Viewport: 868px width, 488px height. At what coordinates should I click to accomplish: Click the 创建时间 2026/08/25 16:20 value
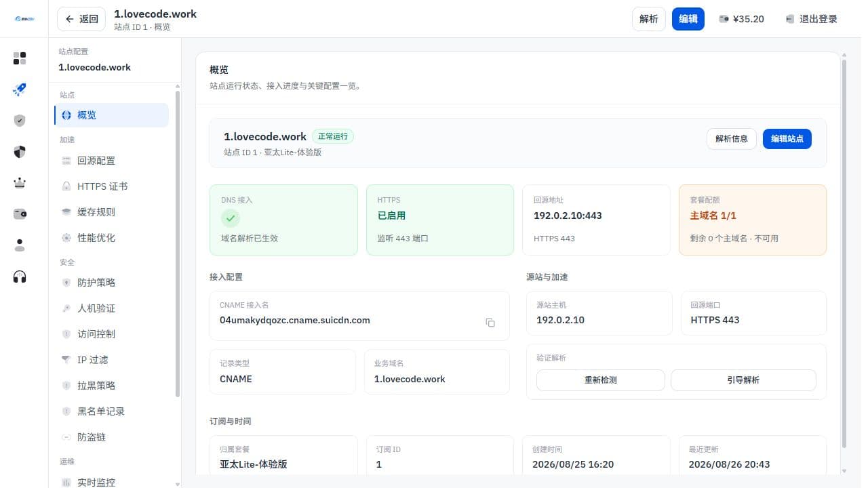(x=573, y=464)
